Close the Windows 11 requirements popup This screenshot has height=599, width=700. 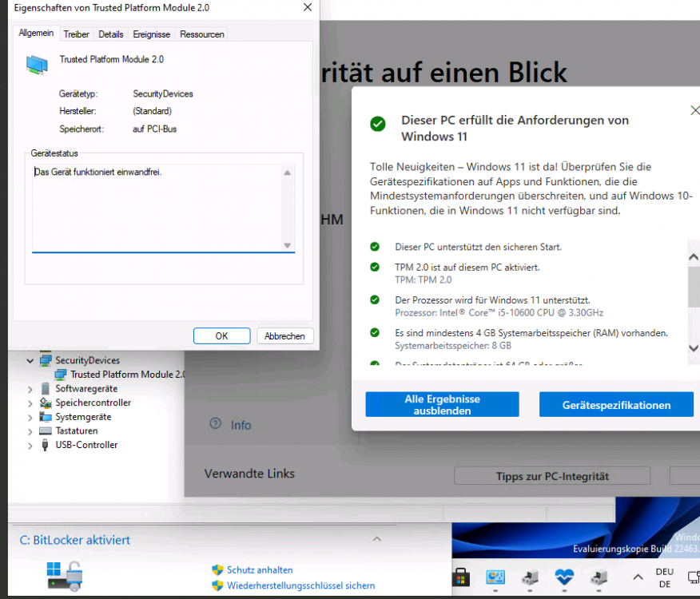point(695,110)
